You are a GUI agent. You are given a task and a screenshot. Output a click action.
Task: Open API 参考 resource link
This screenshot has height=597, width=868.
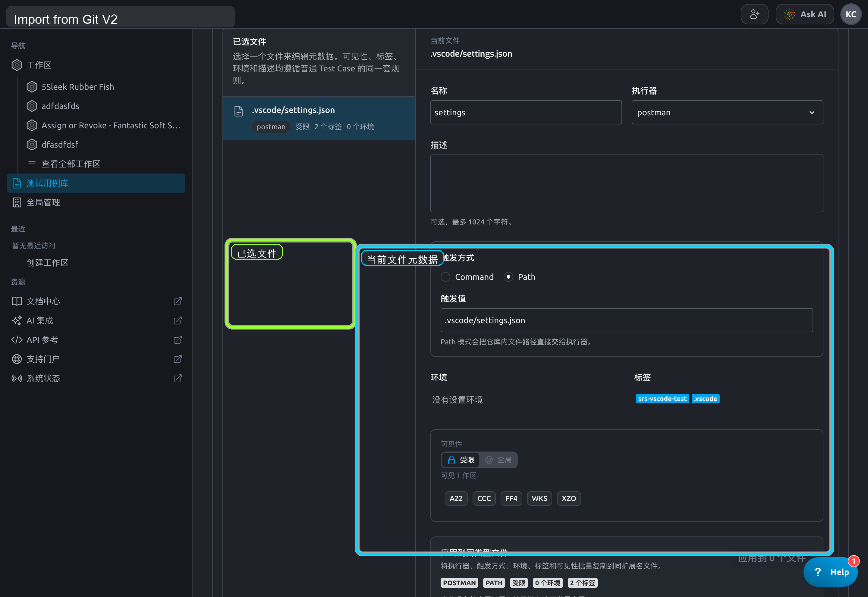[x=96, y=340]
